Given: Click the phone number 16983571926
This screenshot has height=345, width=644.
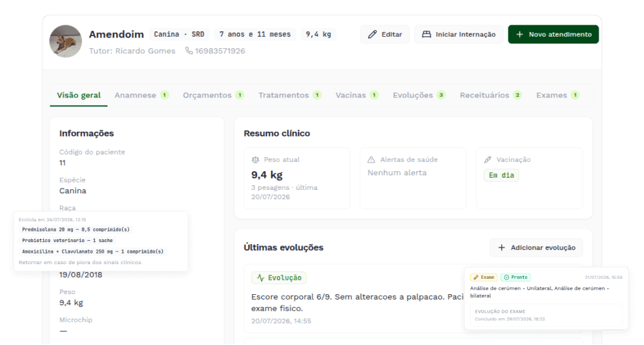Looking at the screenshot, I should coord(220,51).
